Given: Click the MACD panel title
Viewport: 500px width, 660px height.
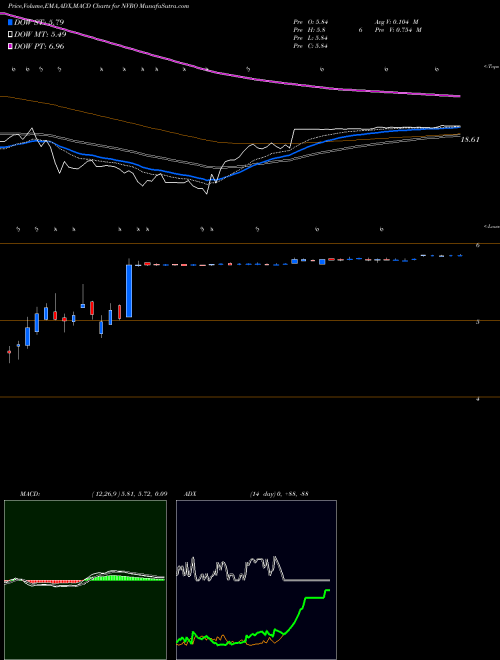Looking at the screenshot, I should click(29, 494).
